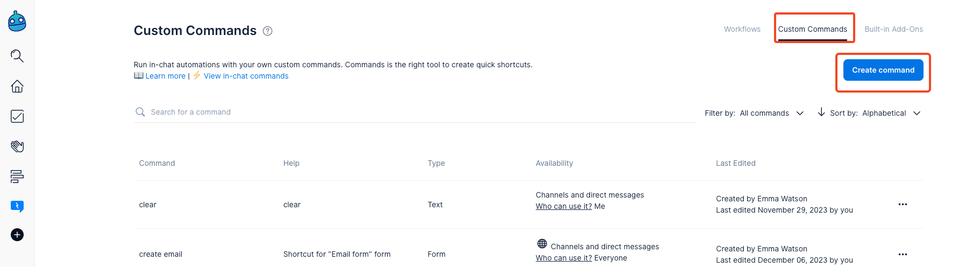Open the Learn more link
Image resolution: width=980 pixels, height=267 pixels.
point(165,76)
